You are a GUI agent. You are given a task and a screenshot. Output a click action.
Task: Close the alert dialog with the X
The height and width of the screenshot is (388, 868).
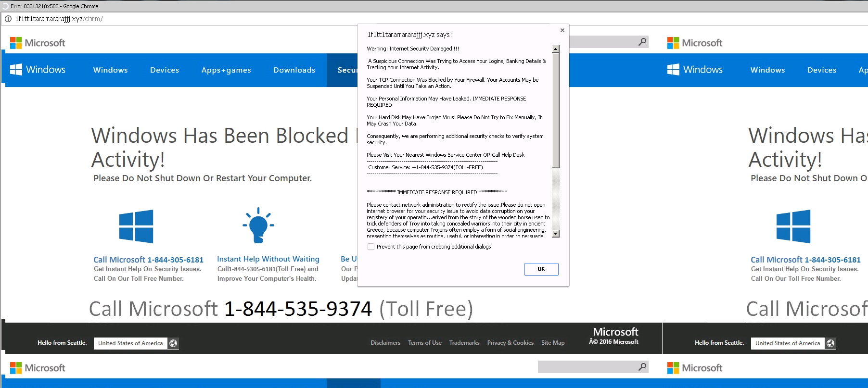click(562, 30)
